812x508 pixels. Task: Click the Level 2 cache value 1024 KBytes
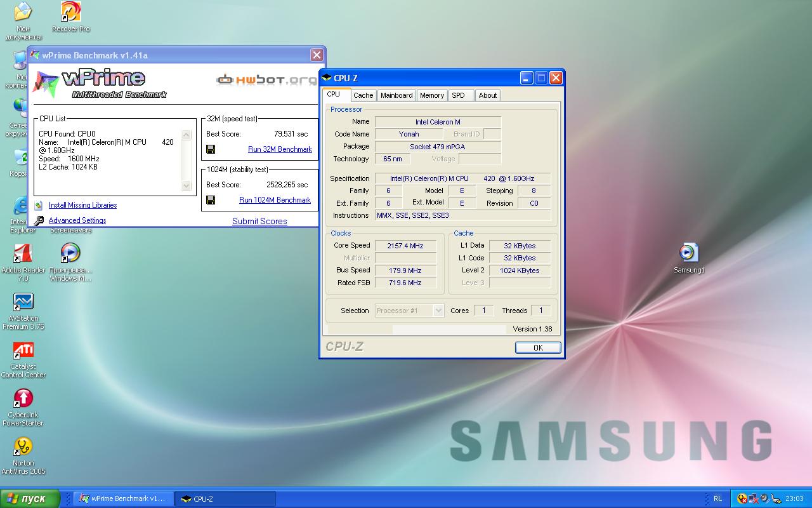click(520, 271)
